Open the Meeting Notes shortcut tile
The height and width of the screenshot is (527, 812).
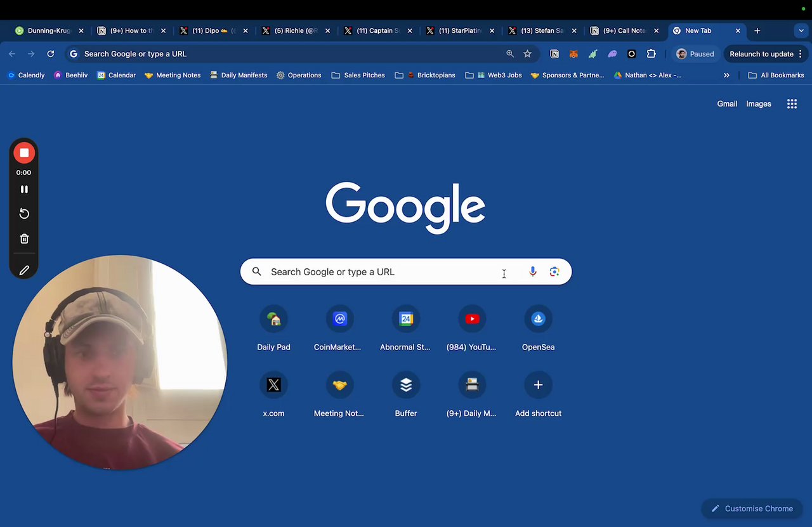tap(339, 395)
